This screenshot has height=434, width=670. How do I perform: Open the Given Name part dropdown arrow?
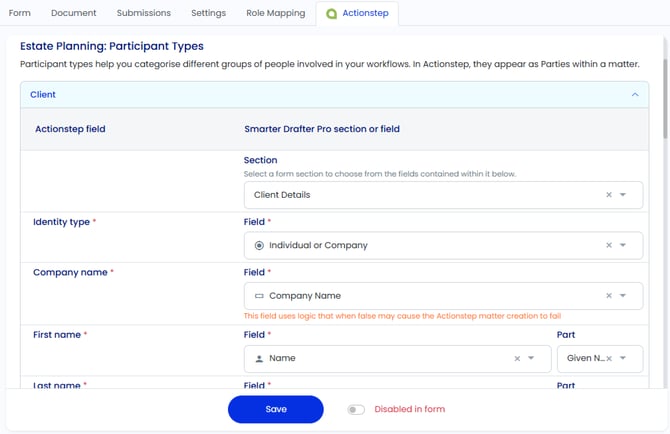[x=623, y=358]
